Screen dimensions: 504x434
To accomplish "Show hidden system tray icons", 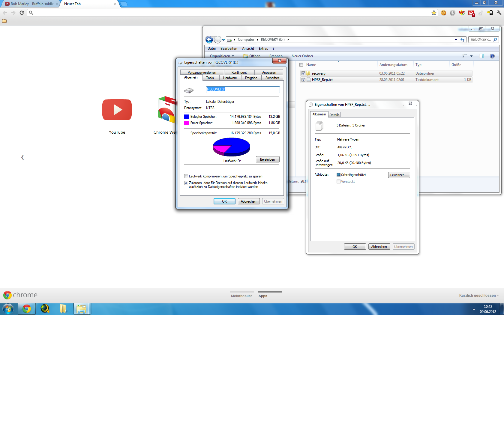I will click(x=474, y=309).
